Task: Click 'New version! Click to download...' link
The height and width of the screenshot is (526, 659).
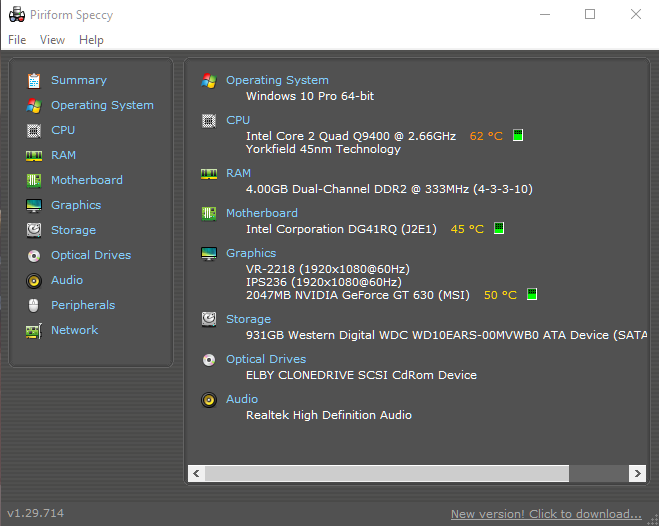Action: tap(546, 514)
